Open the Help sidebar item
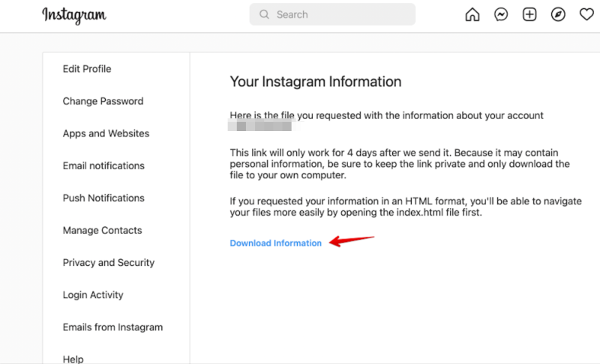Viewport: 600px width, 364px height. (x=73, y=359)
